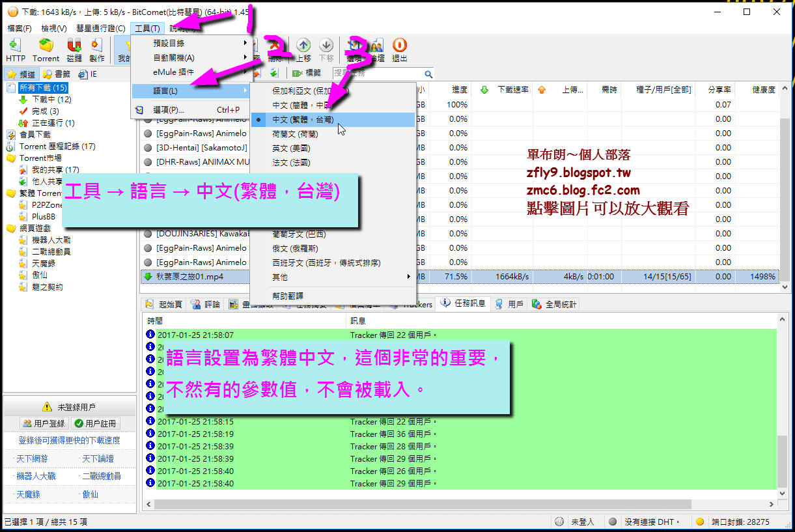Click info icon of 21:58:07 log entry

click(x=151, y=335)
